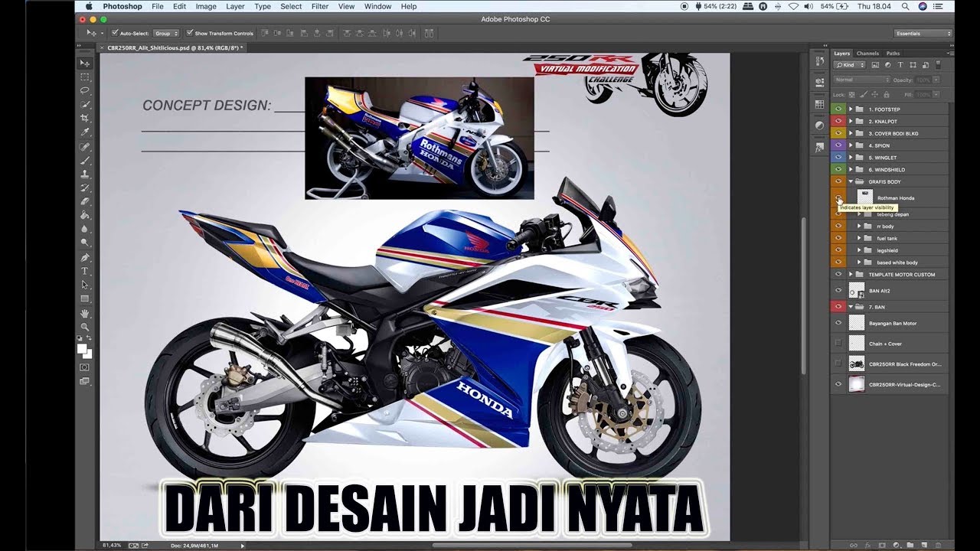The width and height of the screenshot is (980, 551).
Task: Click the layer Fill value field
Action: tap(923, 94)
